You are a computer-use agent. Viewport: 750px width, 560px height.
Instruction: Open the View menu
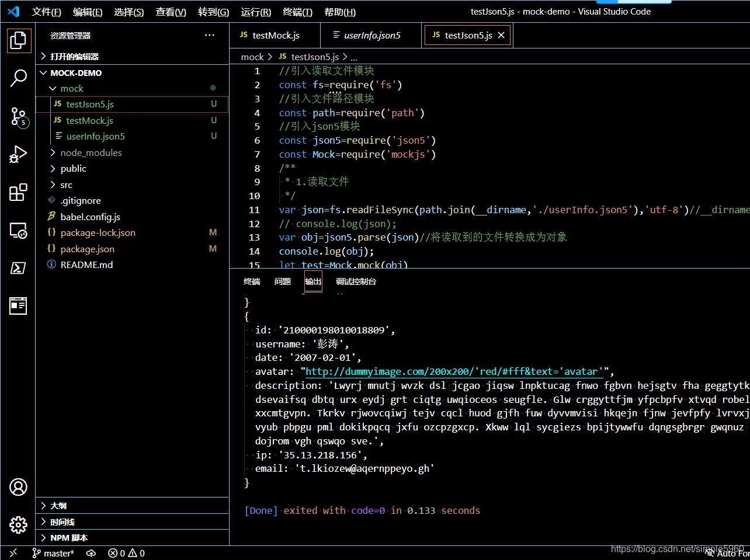pyautogui.click(x=171, y=12)
